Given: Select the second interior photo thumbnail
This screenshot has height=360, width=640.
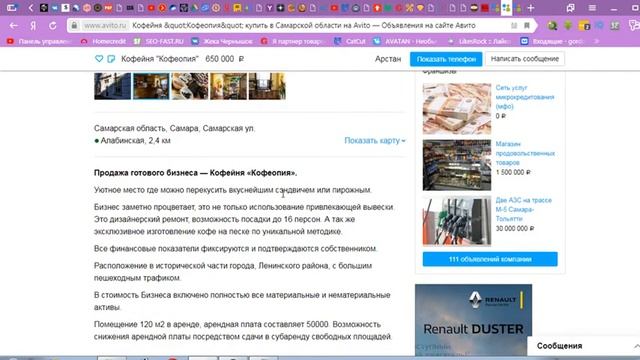Looking at the screenshot, I should (151, 86).
